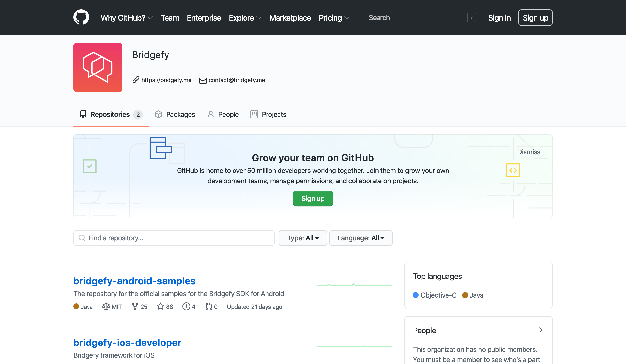Click the slash keyboard shortcut icon
Image resolution: width=626 pixels, height=364 pixels.
(x=471, y=18)
